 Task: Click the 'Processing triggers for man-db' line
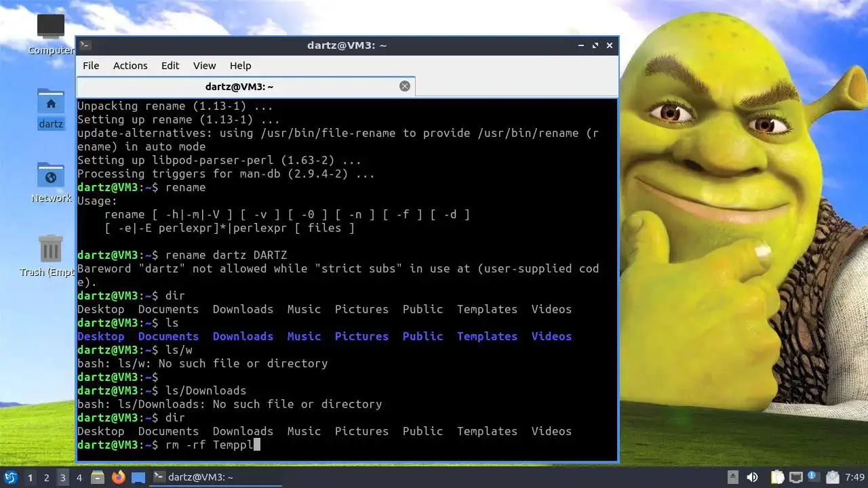(226, 174)
